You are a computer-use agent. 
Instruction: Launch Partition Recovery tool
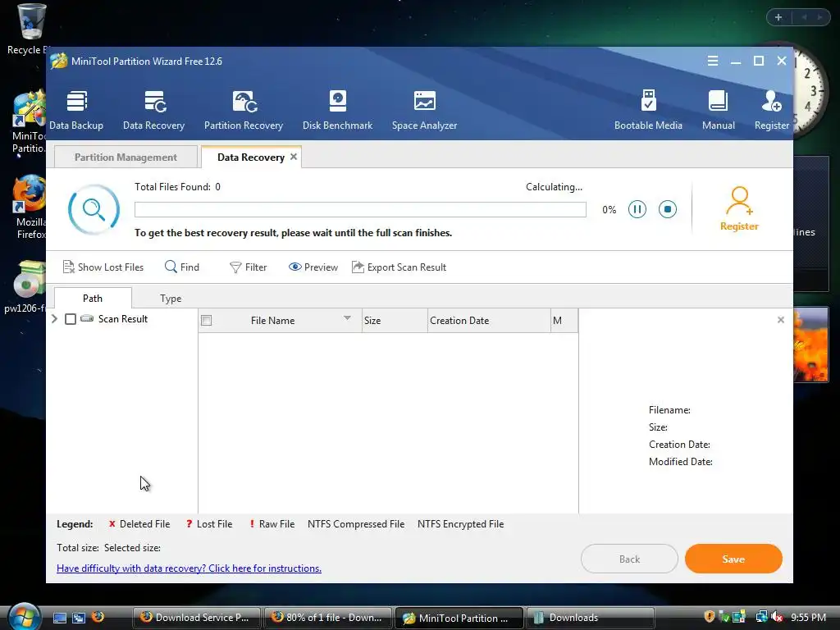pos(243,111)
